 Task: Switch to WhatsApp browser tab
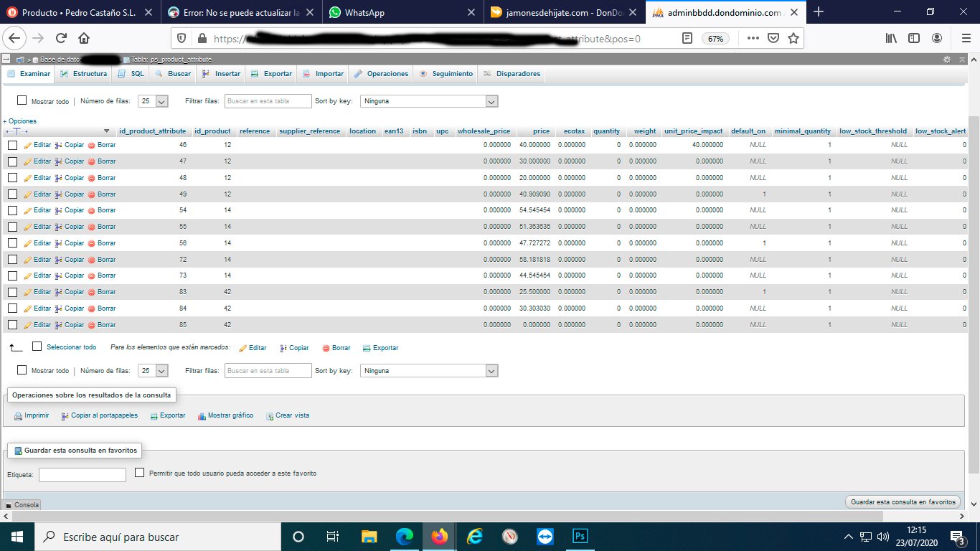pos(402,12)
